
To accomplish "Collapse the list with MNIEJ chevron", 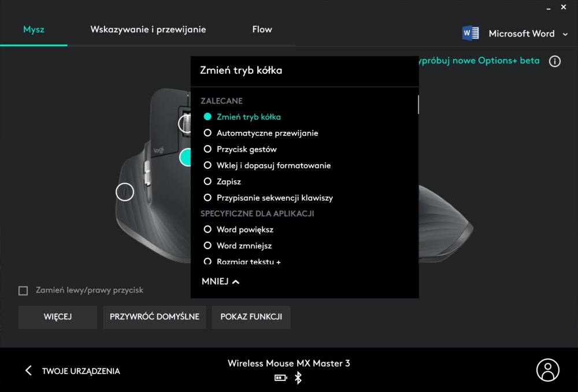I will (x=220, y=282).
